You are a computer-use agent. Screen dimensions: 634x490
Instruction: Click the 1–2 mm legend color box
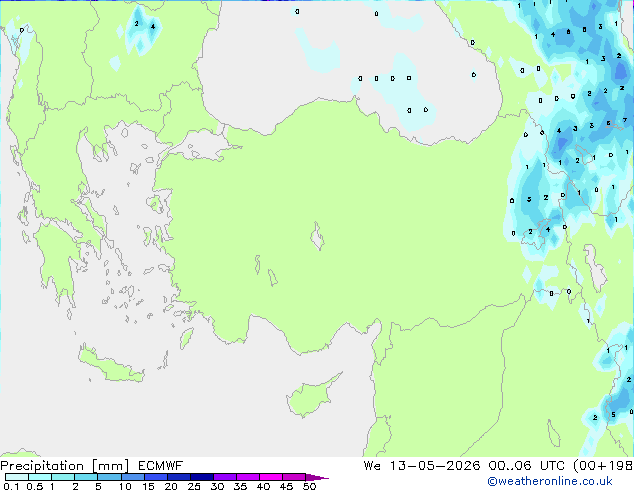click(x=63, y=477)
